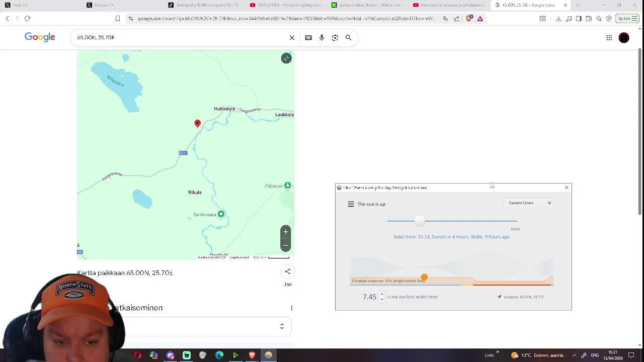Expand the map to fullscreen
Screen dimensions: 644x362
point(286,58)
